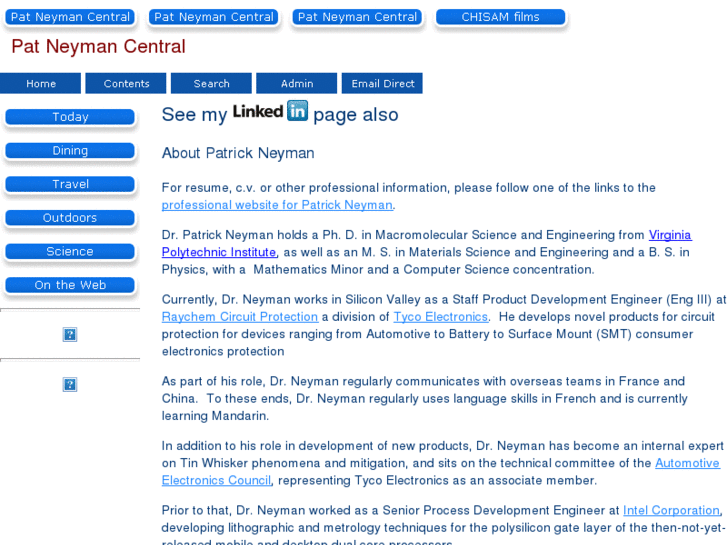Screen dimensions: 727x545
Task: Open the second Pat Neyman Central top button
Action: 214,17
